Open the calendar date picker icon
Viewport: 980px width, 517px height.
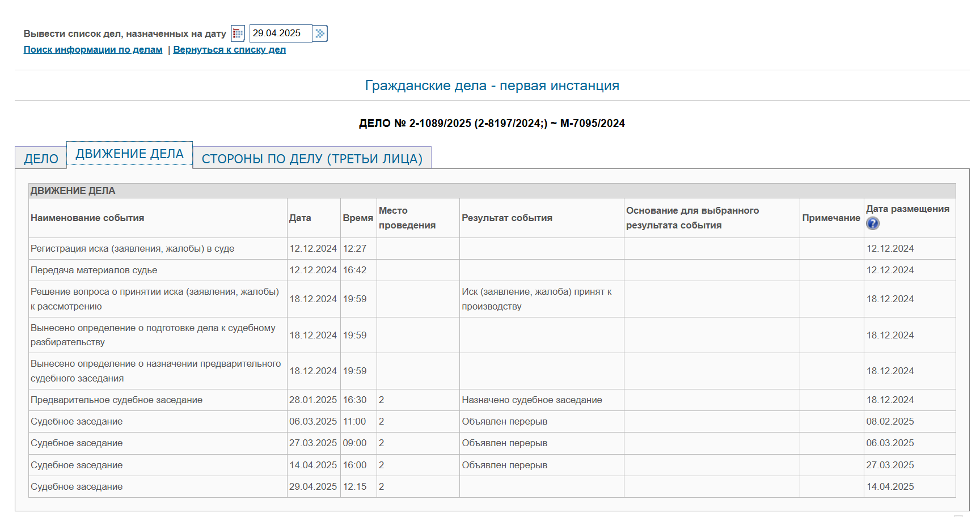pos(238,33)
